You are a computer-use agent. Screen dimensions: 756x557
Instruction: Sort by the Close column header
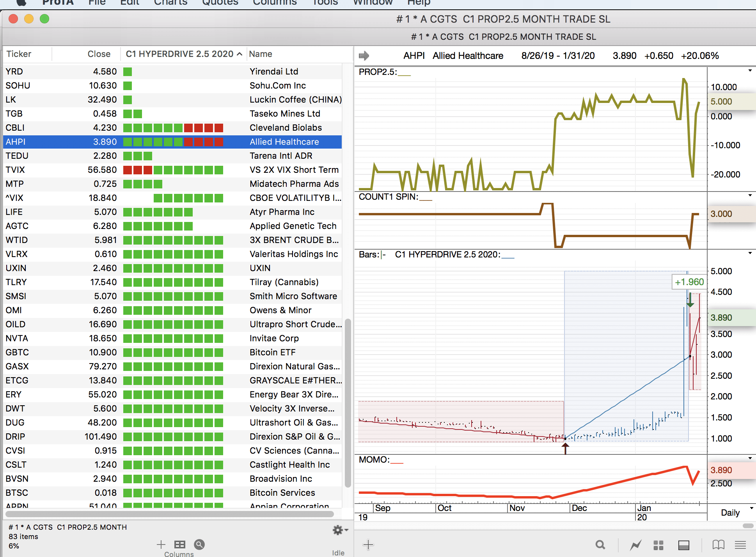[x=99, y=54]
